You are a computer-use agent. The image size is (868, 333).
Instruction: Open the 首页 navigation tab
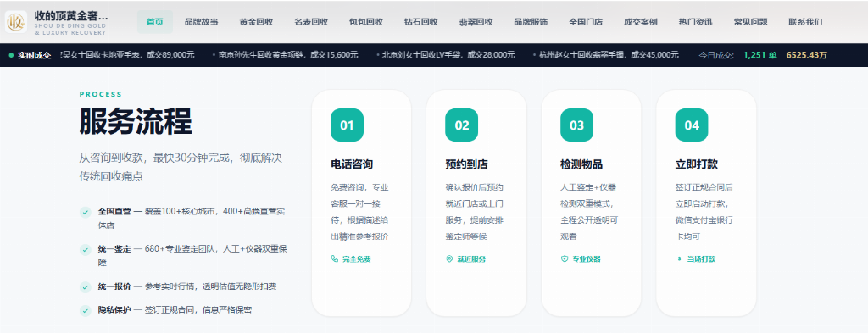(x=155, y=22)
